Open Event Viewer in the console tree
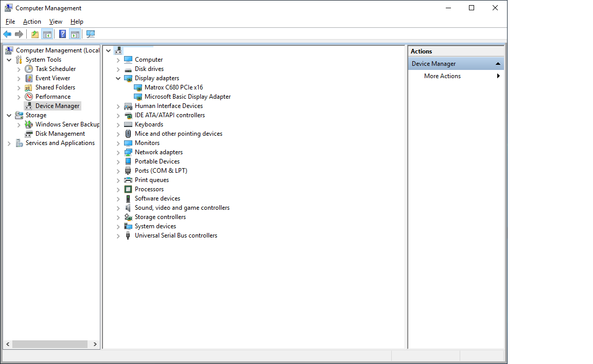Viewport: 593px width, 364px height. pos(53,78)
